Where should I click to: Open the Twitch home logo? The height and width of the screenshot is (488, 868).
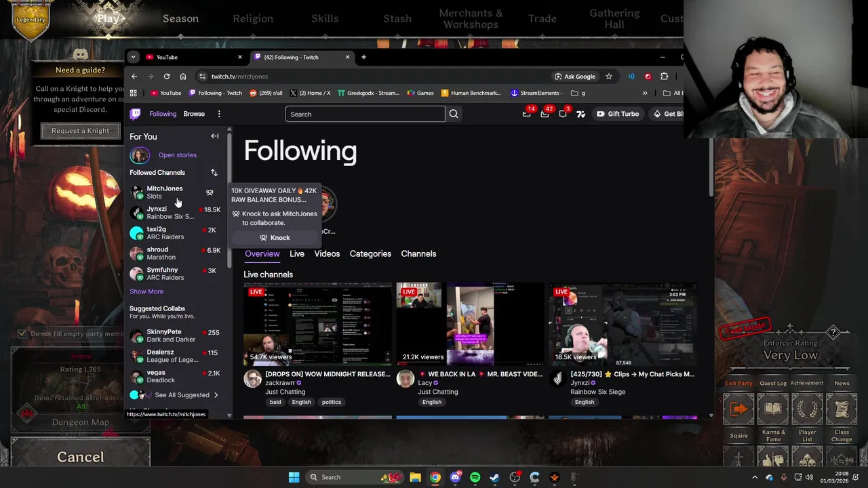coord(136,114)
